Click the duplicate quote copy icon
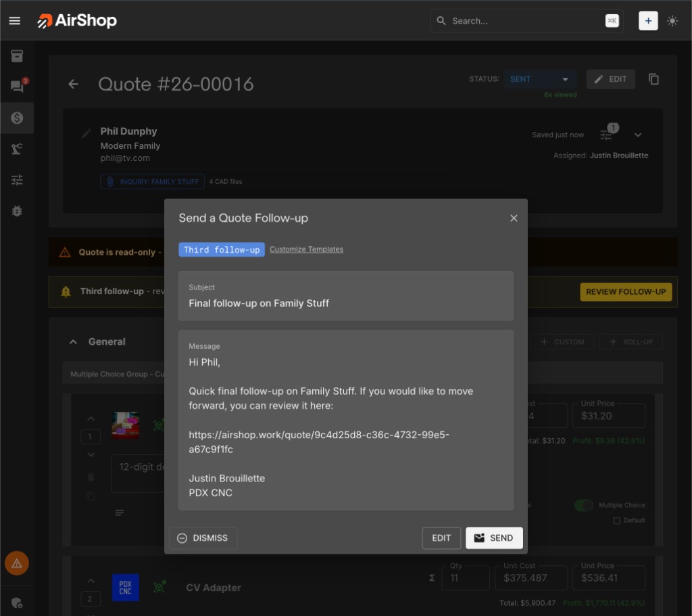The height and width of the screenshot is (616, 692). tap(653, 79)
